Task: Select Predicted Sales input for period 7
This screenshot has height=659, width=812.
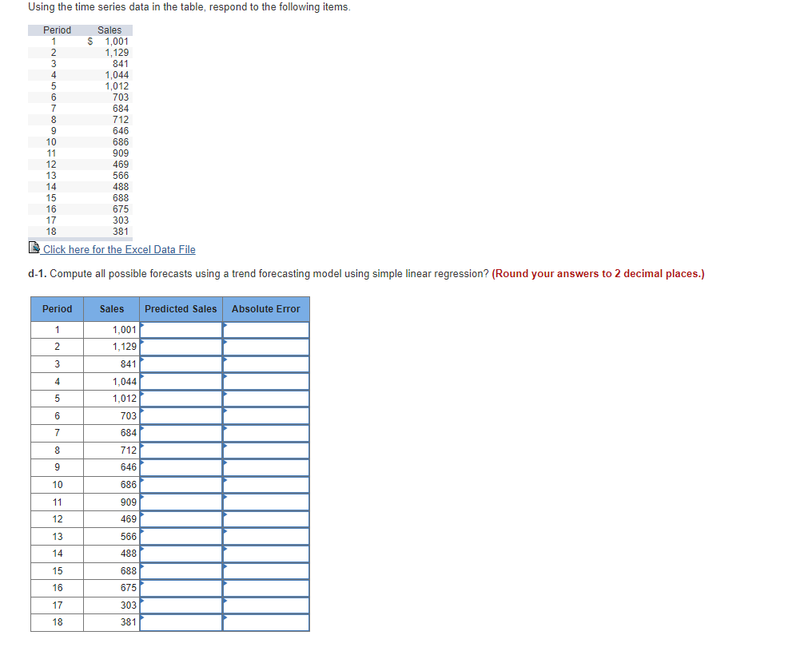Action: (181, 433)
